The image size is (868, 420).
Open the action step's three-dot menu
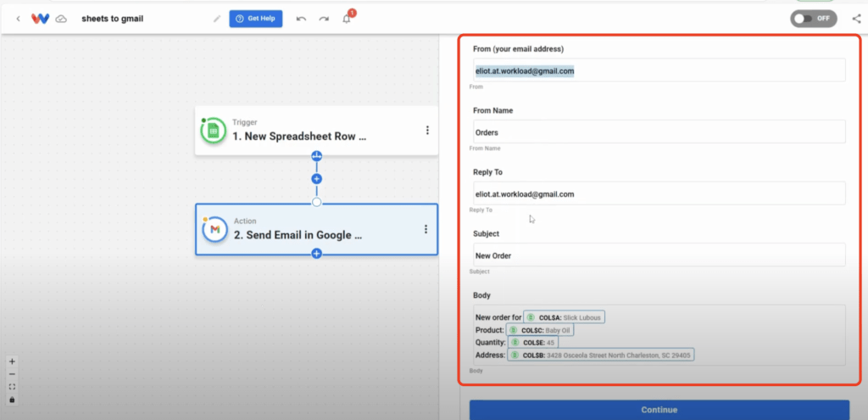click(x=426, y=229)
